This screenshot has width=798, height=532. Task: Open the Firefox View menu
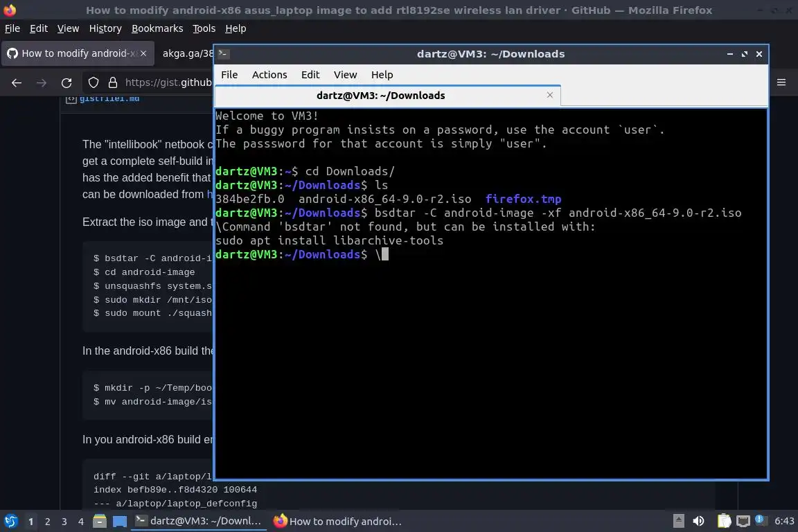pos(68,28)
